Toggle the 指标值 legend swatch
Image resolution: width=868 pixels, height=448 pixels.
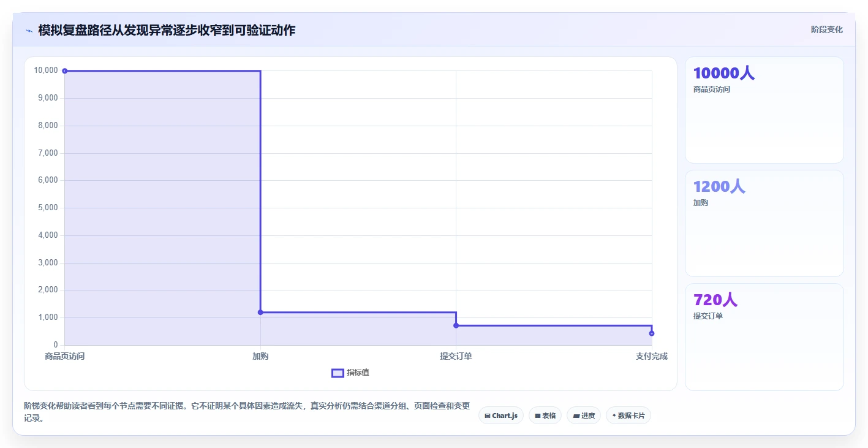[x=338, y=373]
